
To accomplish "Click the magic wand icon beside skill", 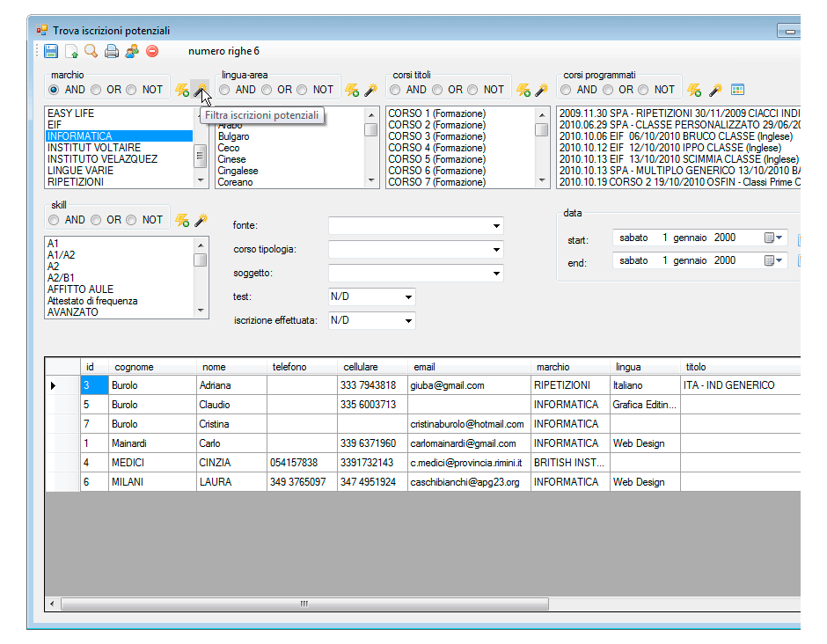I will point(201,220).
